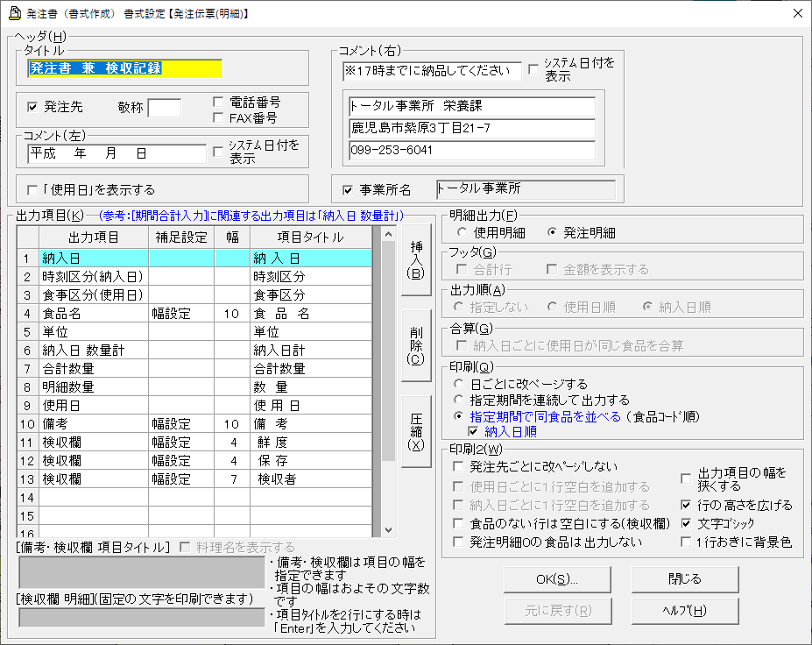
Task: Select the 使用明細 radio button
Action: [462, 232]
